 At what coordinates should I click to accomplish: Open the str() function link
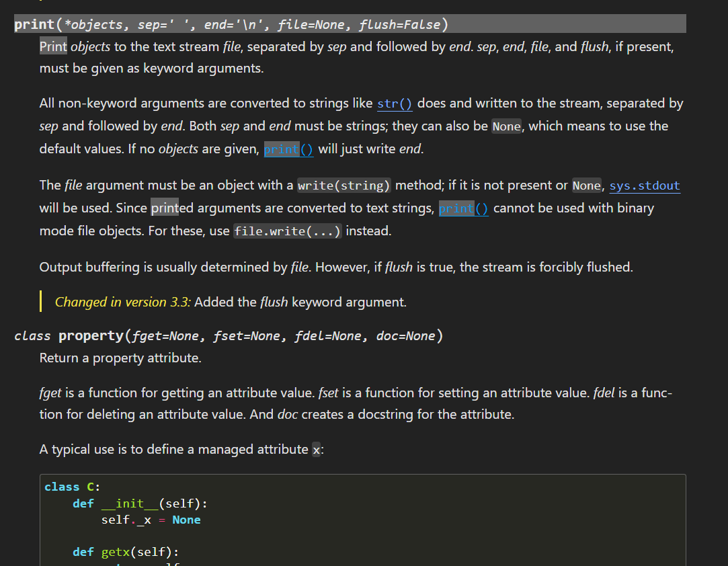[x=395, y=104]
